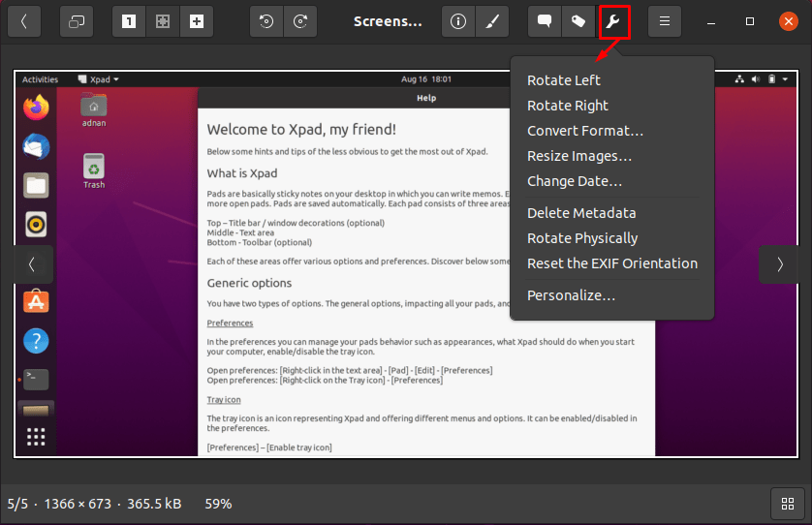812x525 pixels.
Task: Open the hamburger main menu
Action: (665, 21)
